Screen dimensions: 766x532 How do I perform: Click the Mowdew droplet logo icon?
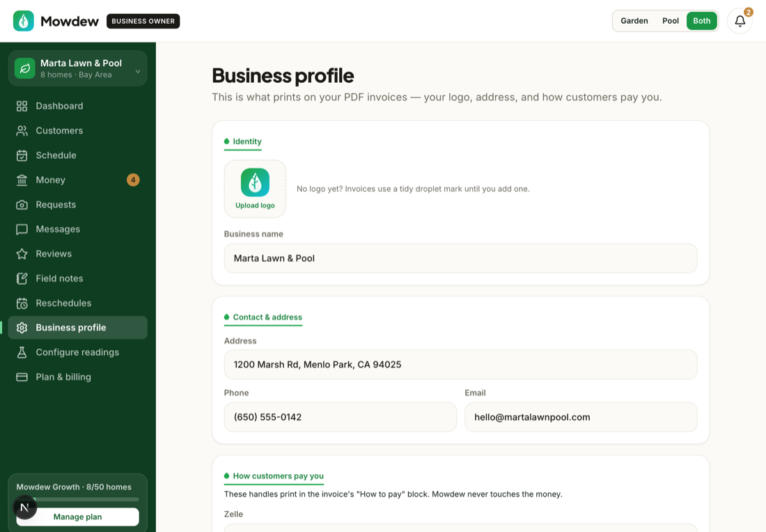pyautogui.click(x=24, y=21)
